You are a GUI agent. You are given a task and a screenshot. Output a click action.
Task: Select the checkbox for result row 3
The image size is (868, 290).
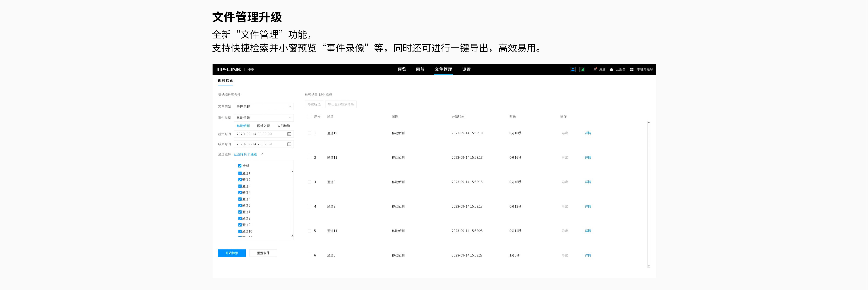point(309,182)
